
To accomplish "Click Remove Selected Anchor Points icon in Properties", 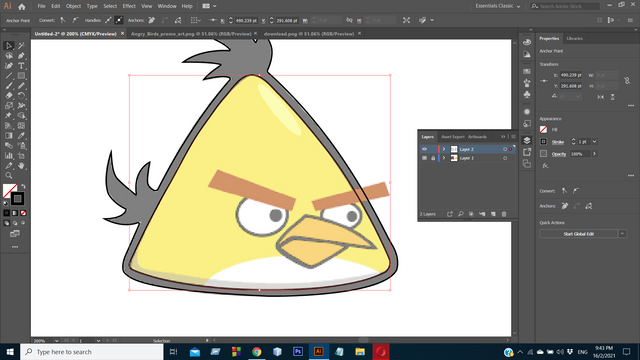I will point(565,206).
